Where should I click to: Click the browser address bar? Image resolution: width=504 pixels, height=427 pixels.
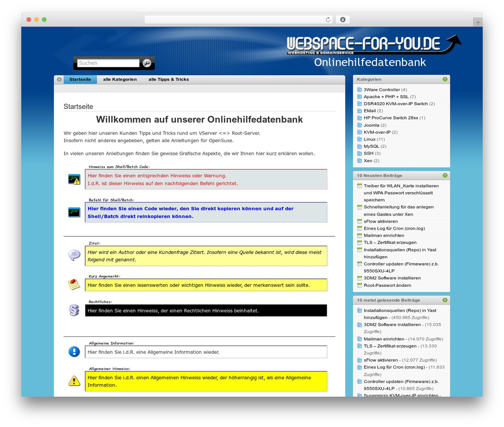coord(239,20)
